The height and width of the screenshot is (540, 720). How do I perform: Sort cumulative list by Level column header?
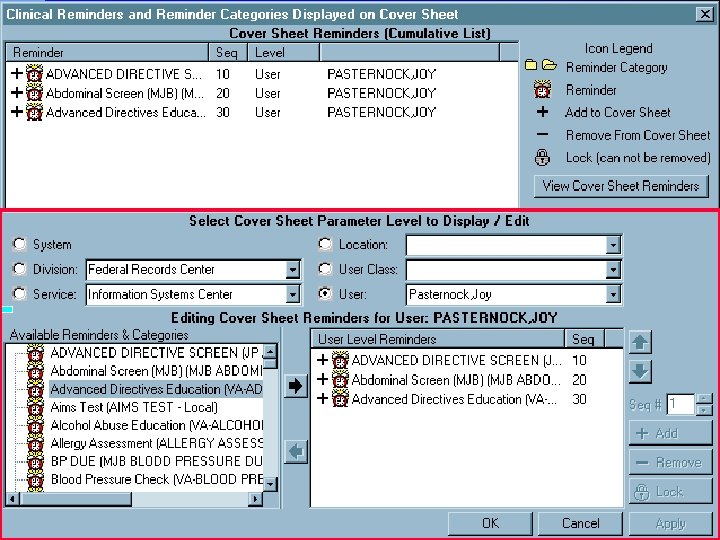point(283,52)
